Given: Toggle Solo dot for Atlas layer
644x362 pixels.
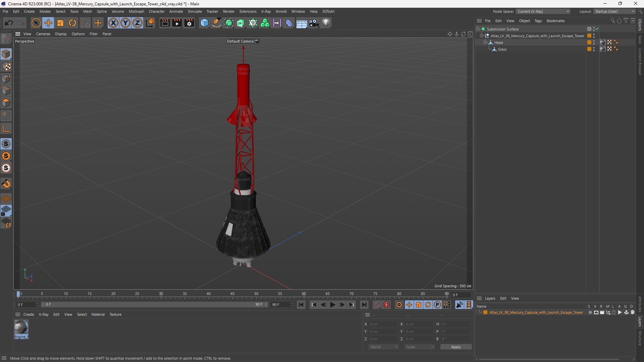Looking at the screenshot, I should [590, 312].
